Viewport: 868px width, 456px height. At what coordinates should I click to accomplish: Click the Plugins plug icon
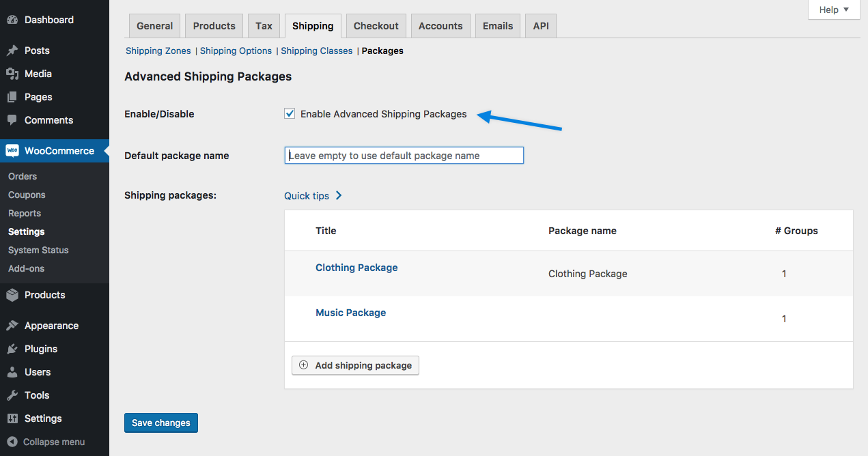click(x=12, y=349)
